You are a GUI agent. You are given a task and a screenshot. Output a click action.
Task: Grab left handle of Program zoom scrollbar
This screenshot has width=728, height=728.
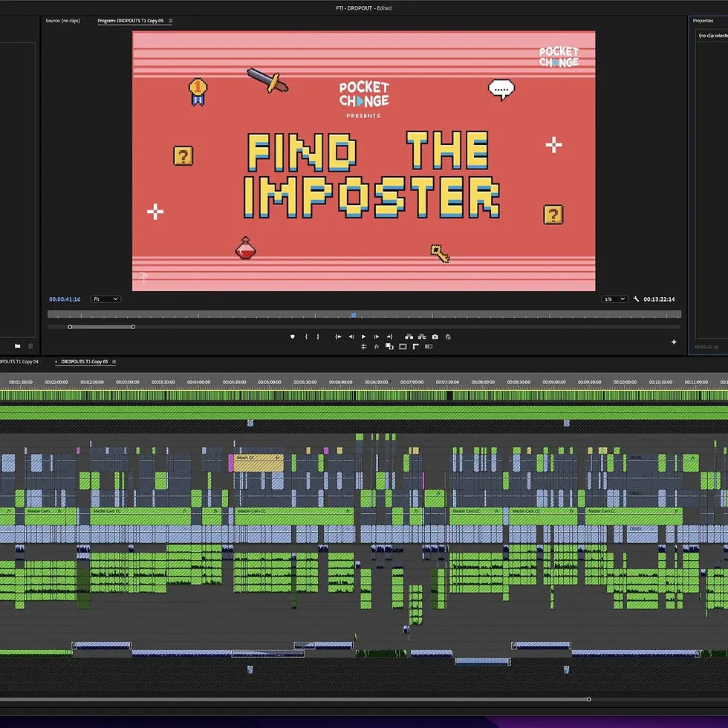70,327
